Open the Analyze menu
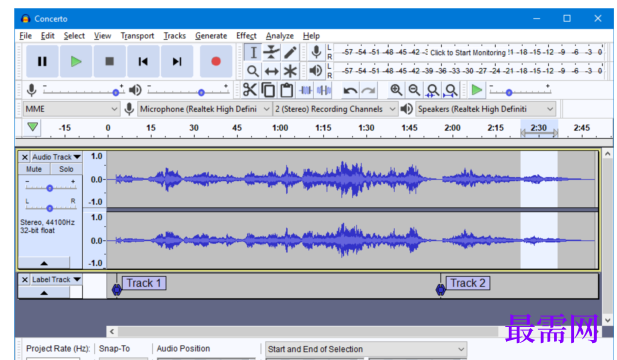The width and height of the screenshot is (617, 360). coord(280,36)
